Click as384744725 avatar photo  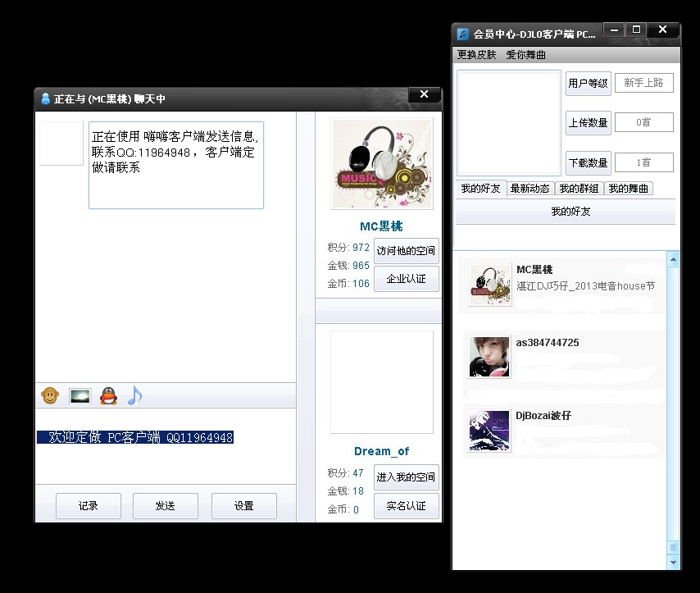(489, 357)
